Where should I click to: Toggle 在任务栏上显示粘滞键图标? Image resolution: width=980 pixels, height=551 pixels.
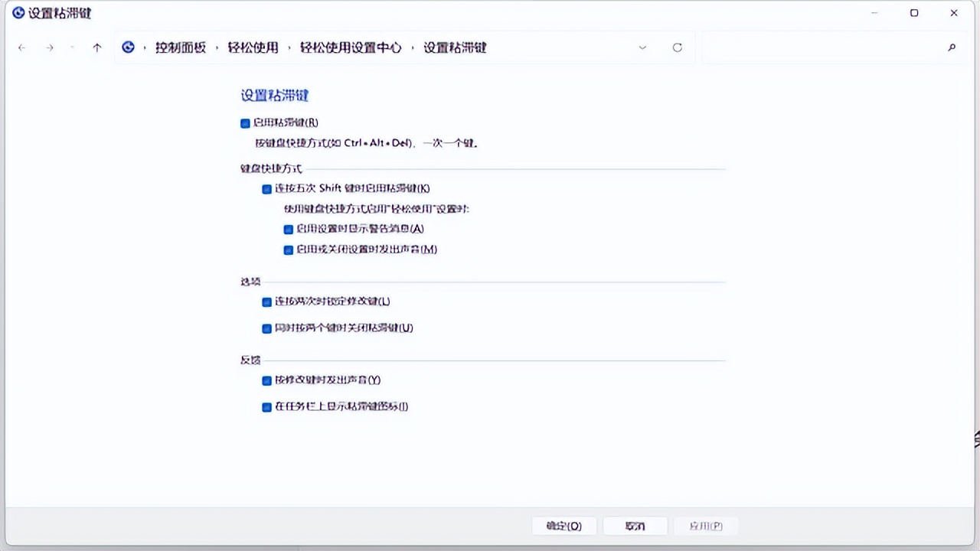[266, 406]
